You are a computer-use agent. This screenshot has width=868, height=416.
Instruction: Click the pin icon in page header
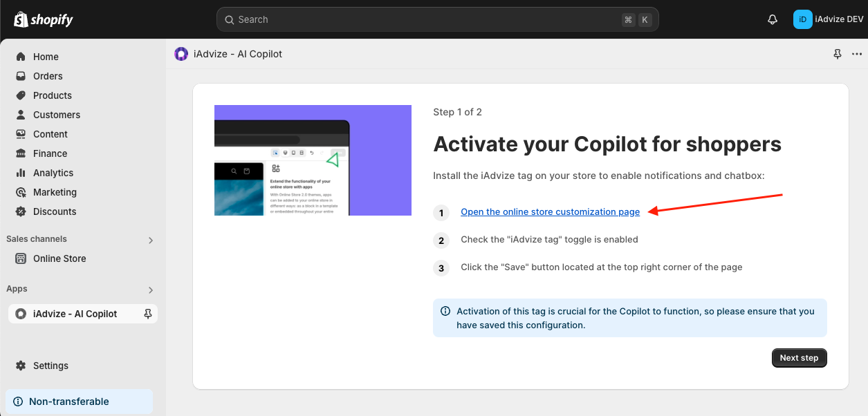pos(838,54)
